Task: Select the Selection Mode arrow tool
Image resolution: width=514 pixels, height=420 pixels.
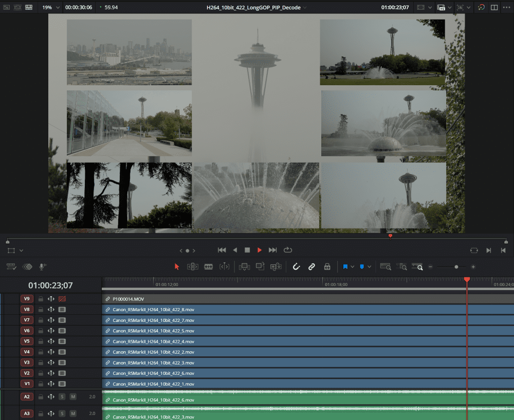Action: click(177, 266)
